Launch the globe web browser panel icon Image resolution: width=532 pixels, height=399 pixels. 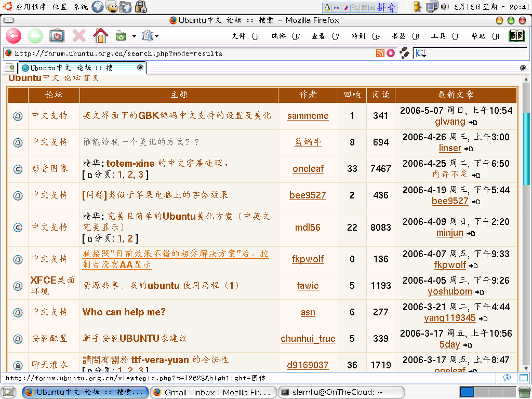click(x=97, y=7)
